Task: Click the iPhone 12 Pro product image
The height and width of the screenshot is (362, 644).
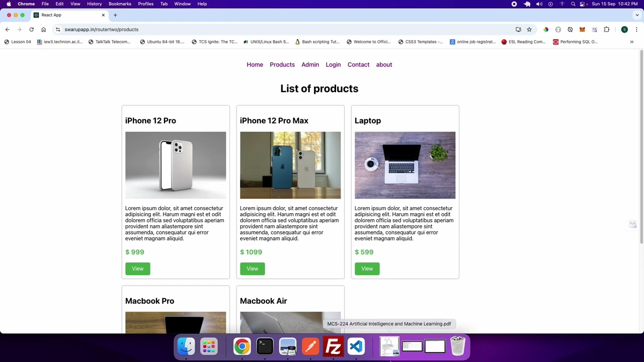Action: [x=176, y=165]
